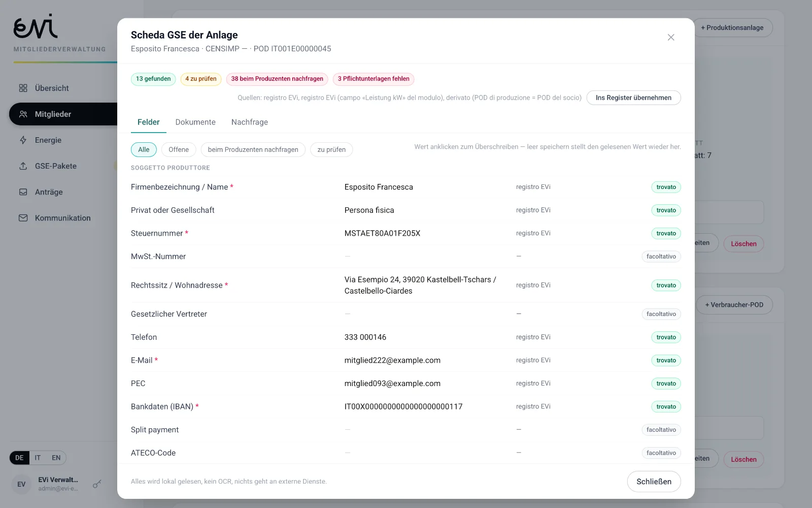Click + Verbraucher-POD button in background
The width and height of the screenshot is (812, 508).
(734, 305)
